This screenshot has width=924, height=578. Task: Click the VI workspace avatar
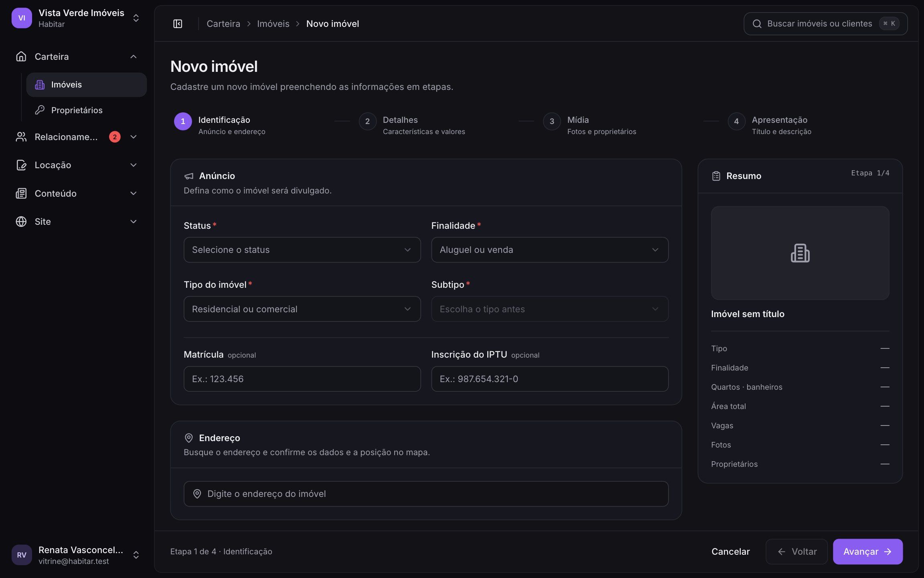click(x=22, y=18)
